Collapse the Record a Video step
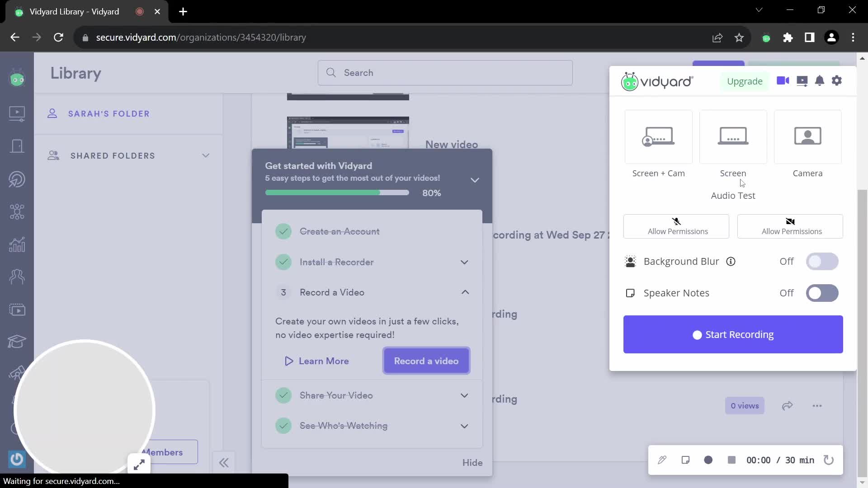868x488 pixels. tap(465, 292)
